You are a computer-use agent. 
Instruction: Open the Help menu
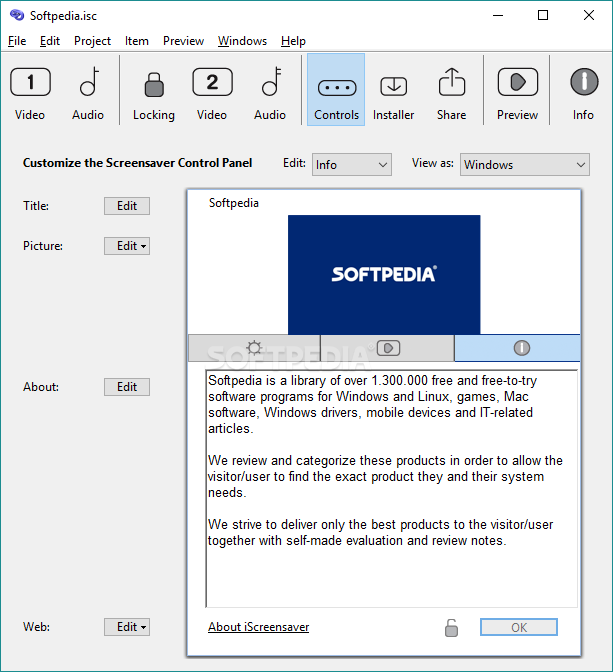click(293, 41)
